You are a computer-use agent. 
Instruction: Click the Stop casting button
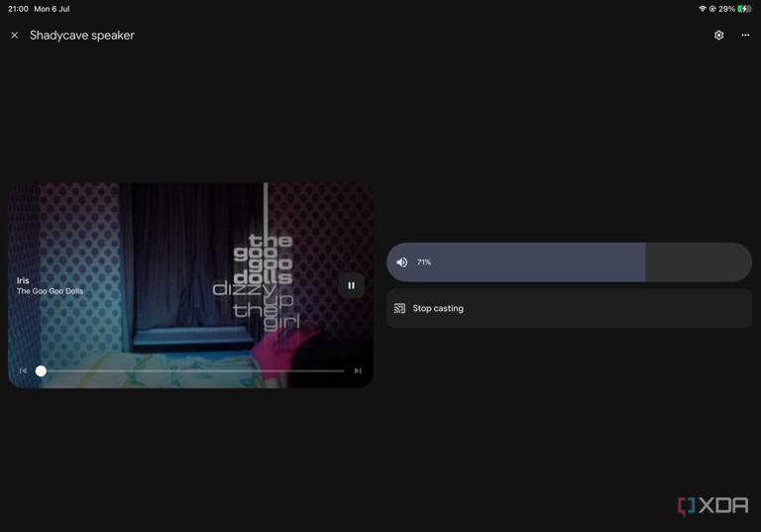click(569, 308)
